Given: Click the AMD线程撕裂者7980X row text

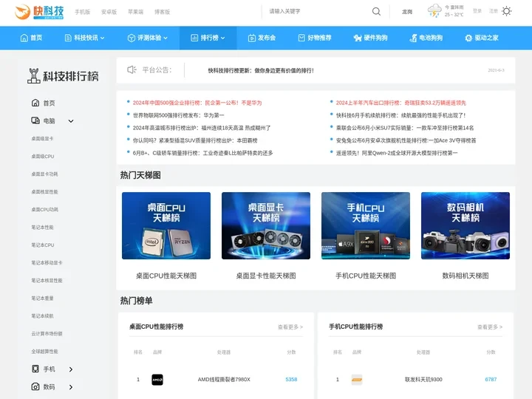Looking at the screenshot, I should 224,379.
